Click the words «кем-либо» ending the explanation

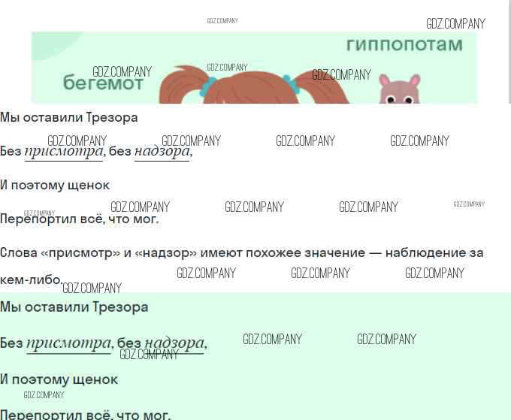pos(30,279)
